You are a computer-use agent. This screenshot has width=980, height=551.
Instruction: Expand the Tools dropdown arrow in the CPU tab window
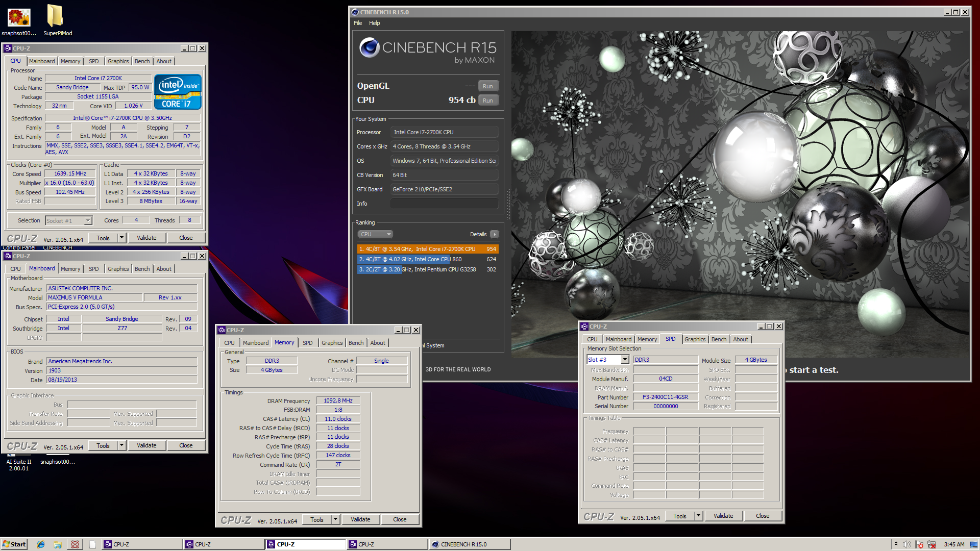pos(121,238)
